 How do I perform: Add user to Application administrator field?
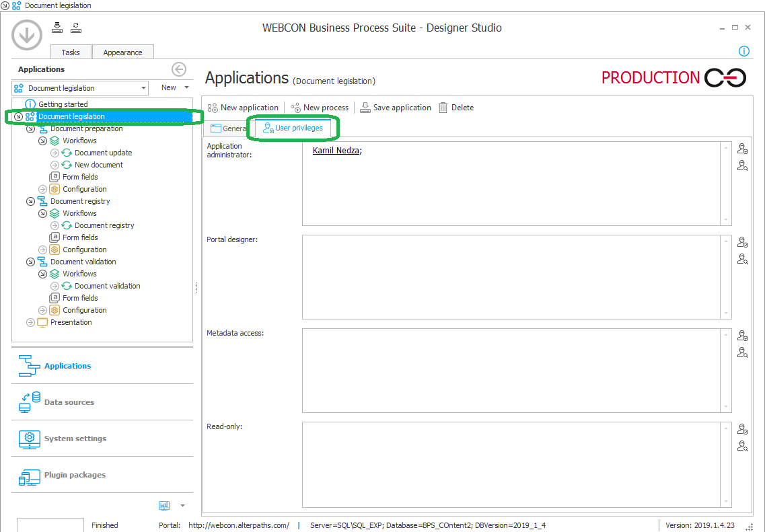(742, 148)
